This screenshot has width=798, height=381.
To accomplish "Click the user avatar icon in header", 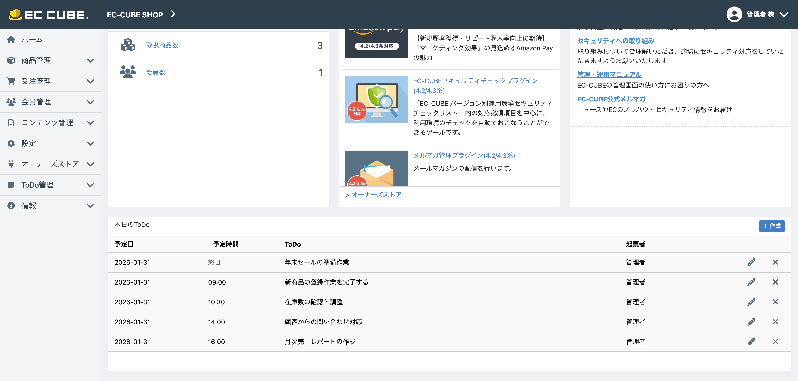I will 734,14.
